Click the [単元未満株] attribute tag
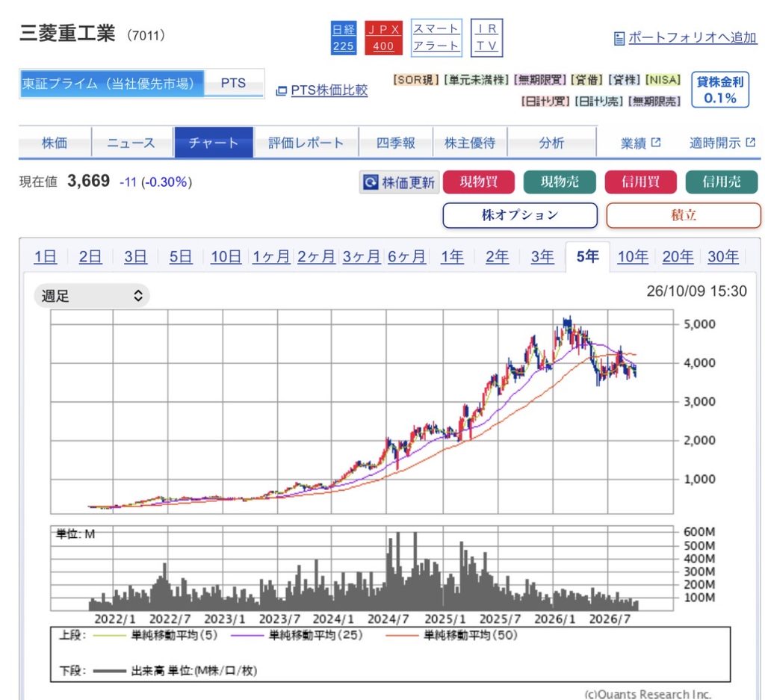Image resolution: width=765 pixels, height=700 pixels. [x=476, y=79]
